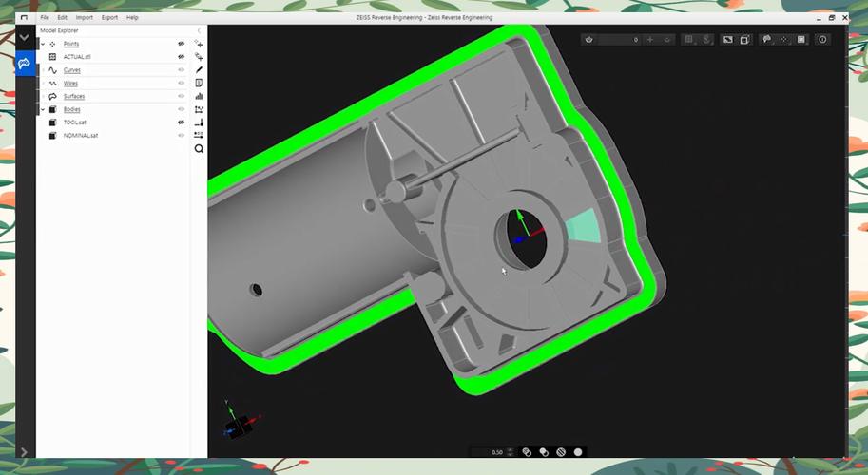868x475 pixels.
Task: Collapse the Model Explorer panel with chevron
Action: pyautogui.click(x=199, y=30)
